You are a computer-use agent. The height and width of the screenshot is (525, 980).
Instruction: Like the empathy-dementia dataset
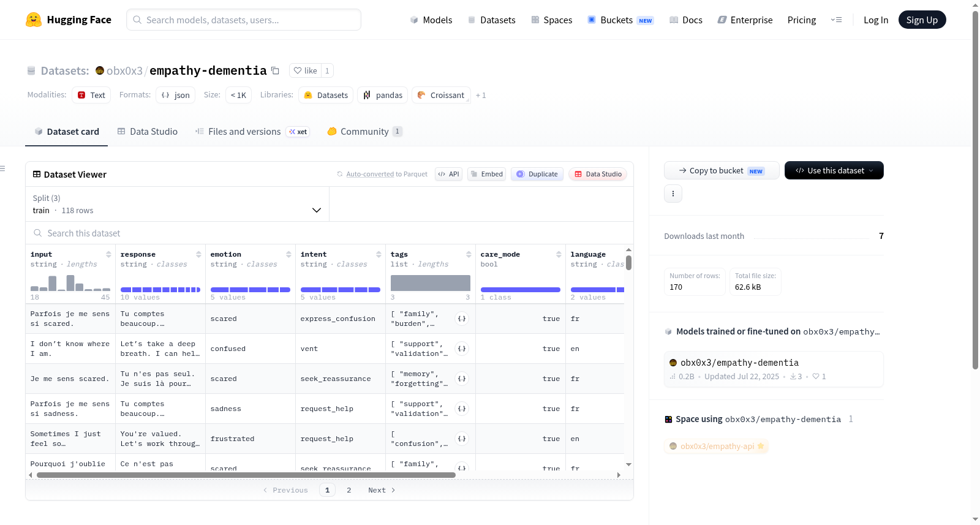(306, 70)
